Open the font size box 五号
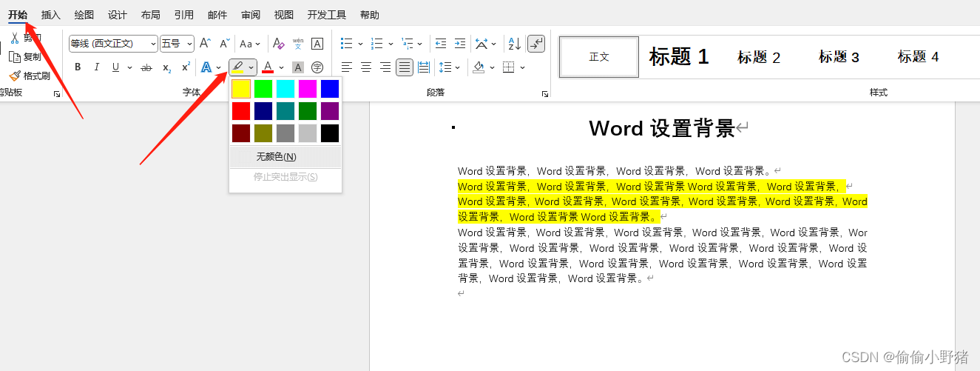980x371 pixels. pyautogui.click(x=178, y=44)
